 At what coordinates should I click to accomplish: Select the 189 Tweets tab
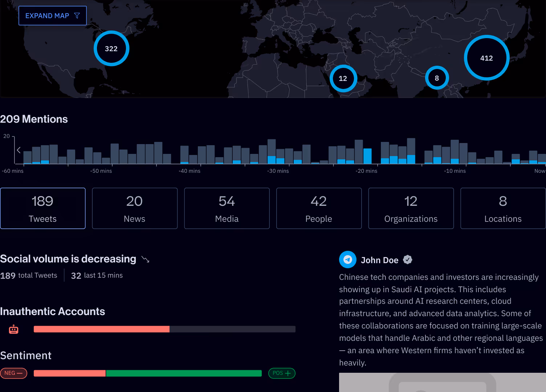tap(43, 208)
